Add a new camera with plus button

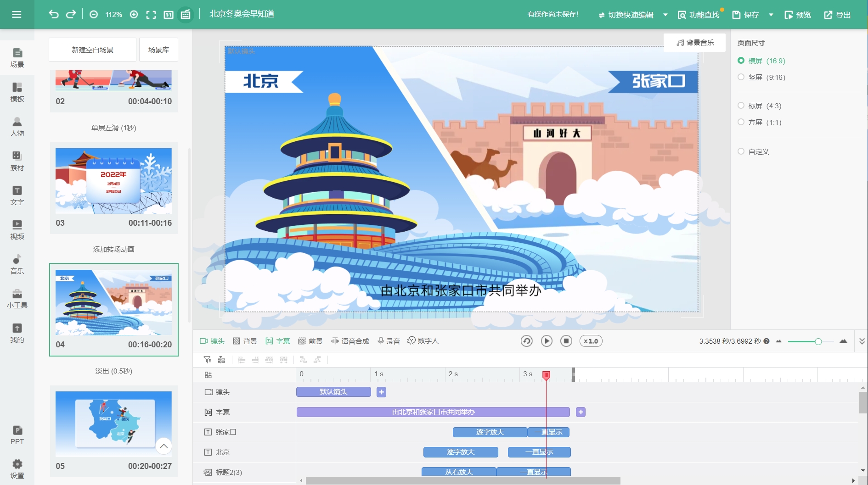tap(381, 392)
